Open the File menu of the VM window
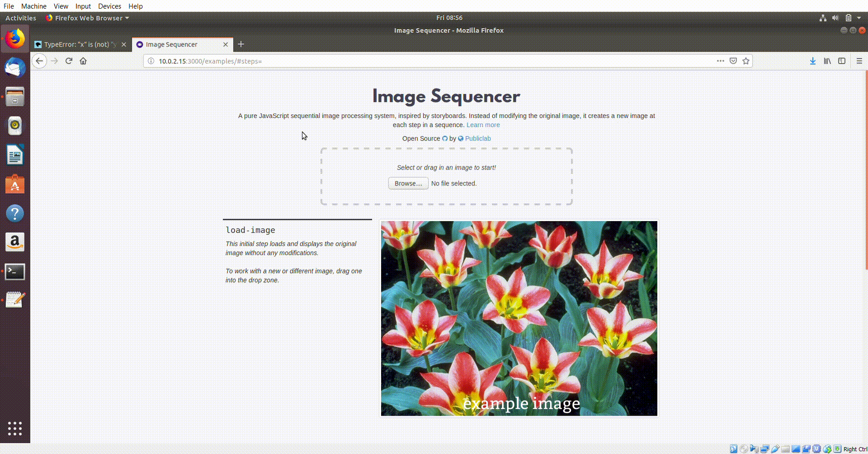Screen dimensions: 868x454 click(9, 6)
